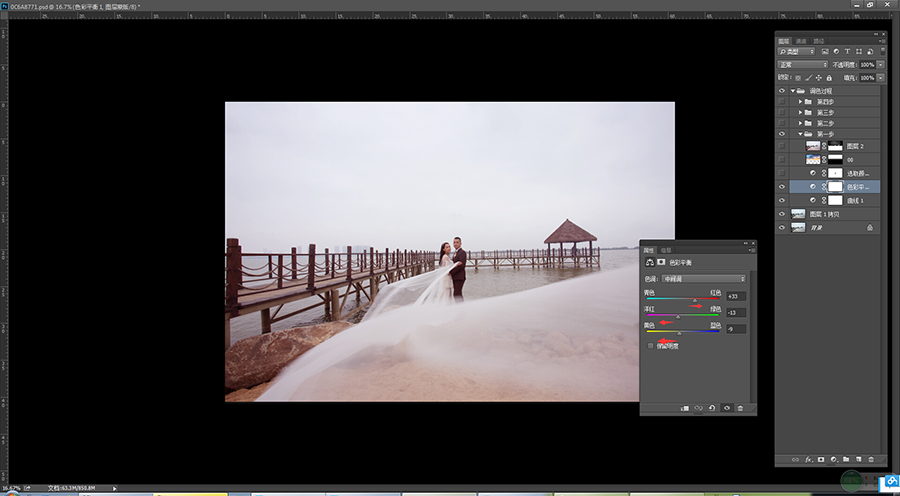Switch to the 信息 info tab
Viewport: 900px width, 496px height.
coord(666,250)
